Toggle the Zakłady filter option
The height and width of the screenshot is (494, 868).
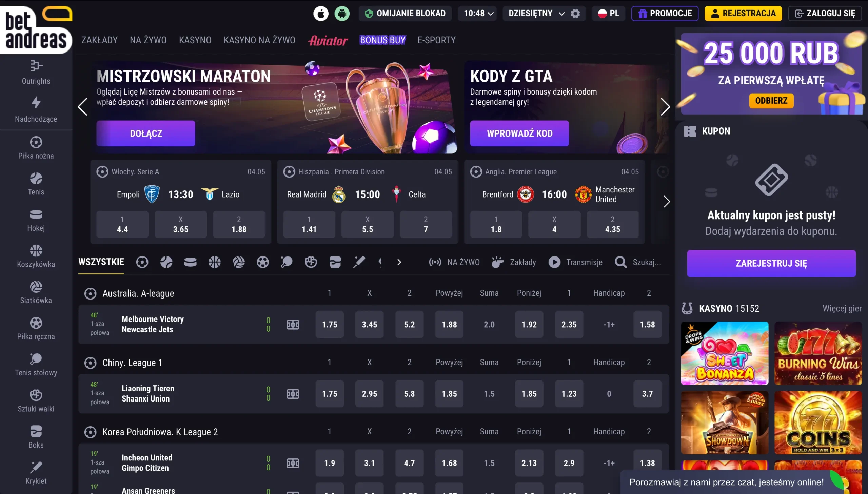point(514,262)
